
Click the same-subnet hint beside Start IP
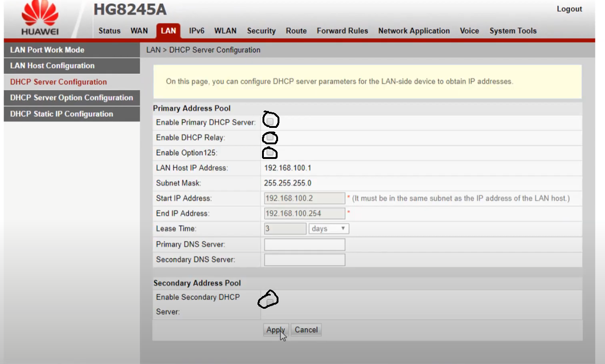[x=461, y=198]
